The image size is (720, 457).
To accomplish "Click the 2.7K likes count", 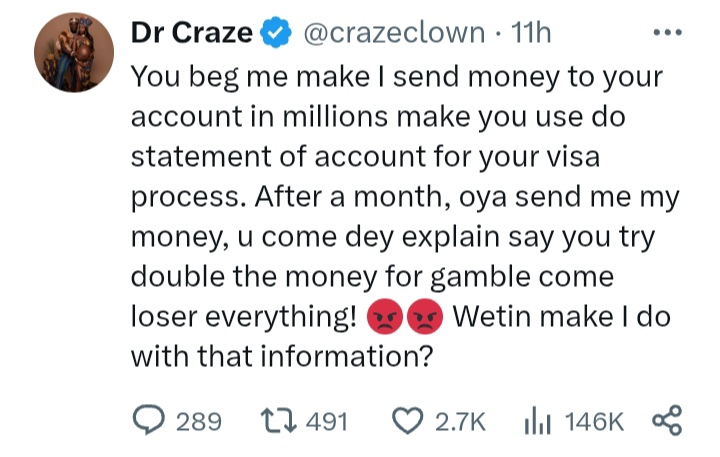I will click(463, 422).
